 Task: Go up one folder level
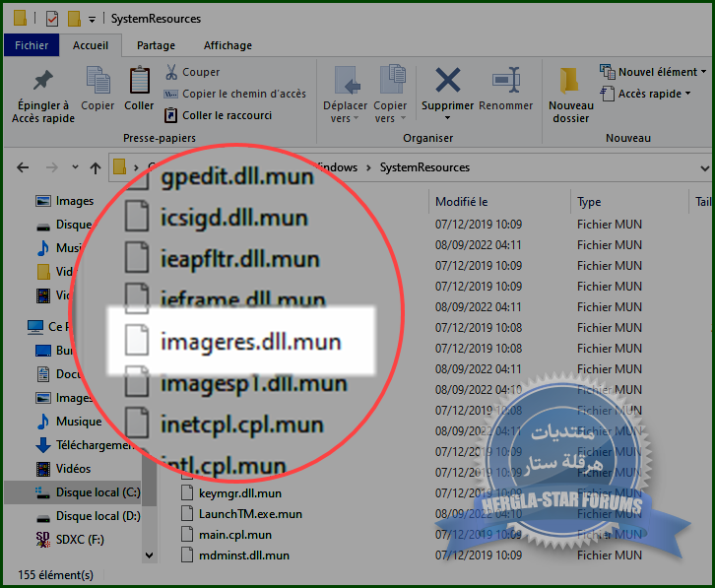point(96,168)
